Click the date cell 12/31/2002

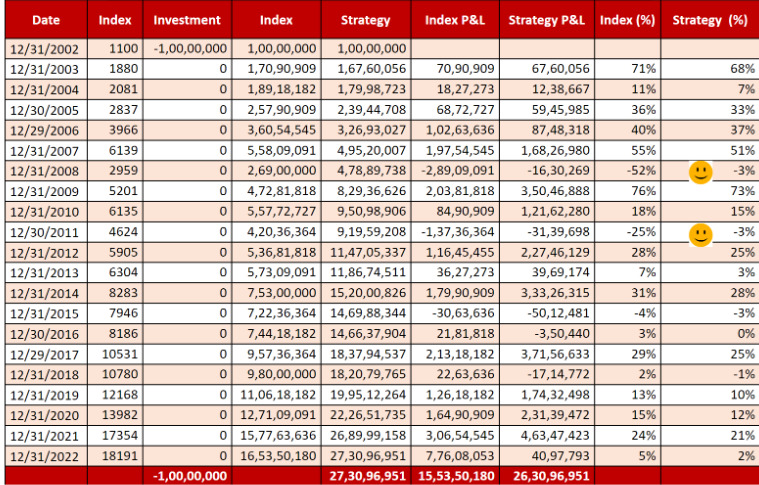[44, 49]
